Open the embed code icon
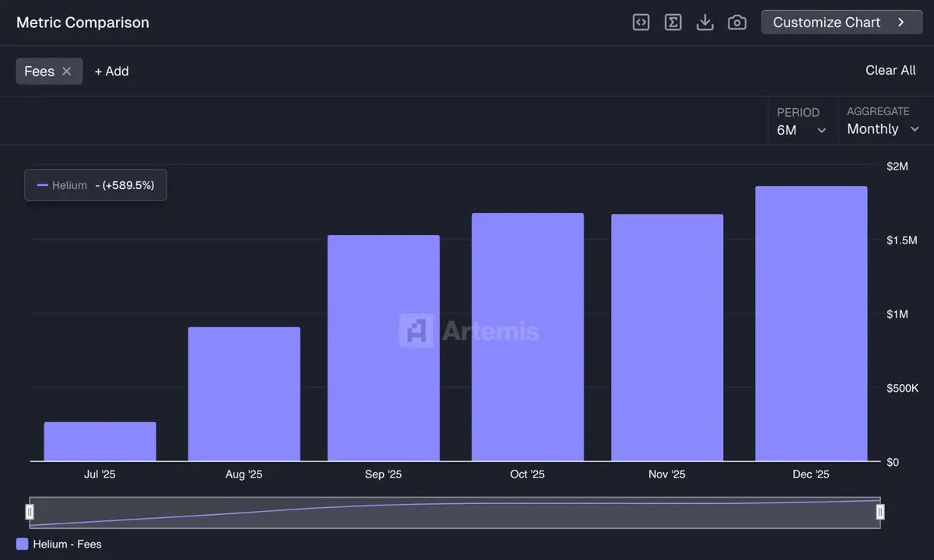Screen dimensions: 934x560 click(x=641, y=23)
